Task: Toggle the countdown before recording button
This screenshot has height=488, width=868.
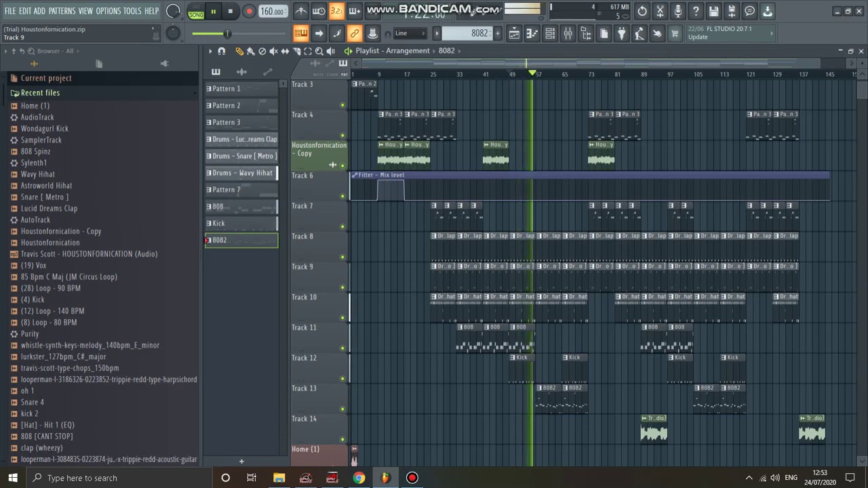Action: [336, 11]
